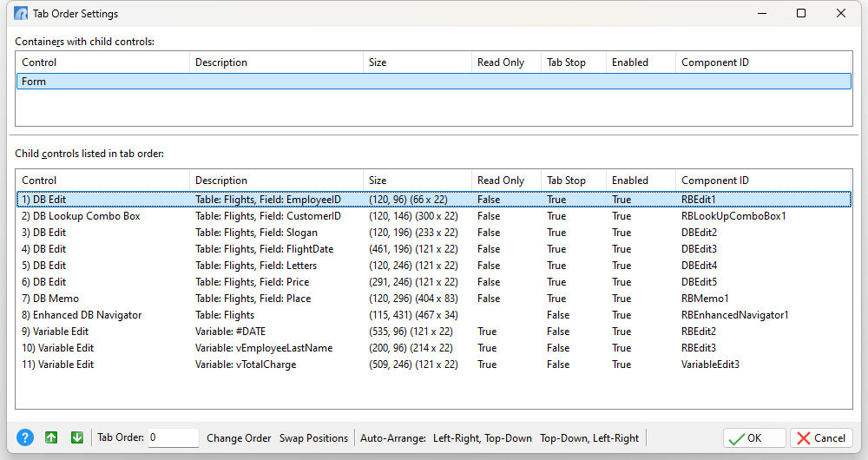
Task: Click 'Variable: #DATE' cell
Action: (x=230, y=332)
